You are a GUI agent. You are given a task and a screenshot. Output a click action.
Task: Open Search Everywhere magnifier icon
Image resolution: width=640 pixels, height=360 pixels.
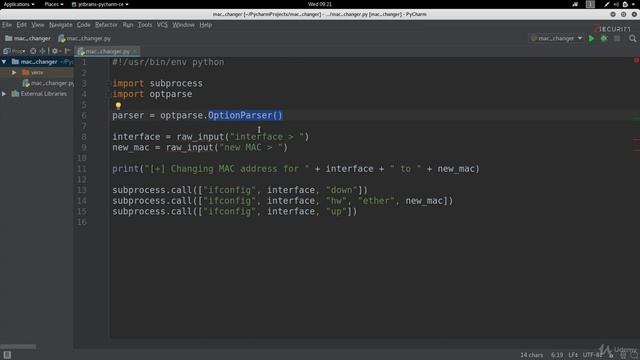pos(632,38)
